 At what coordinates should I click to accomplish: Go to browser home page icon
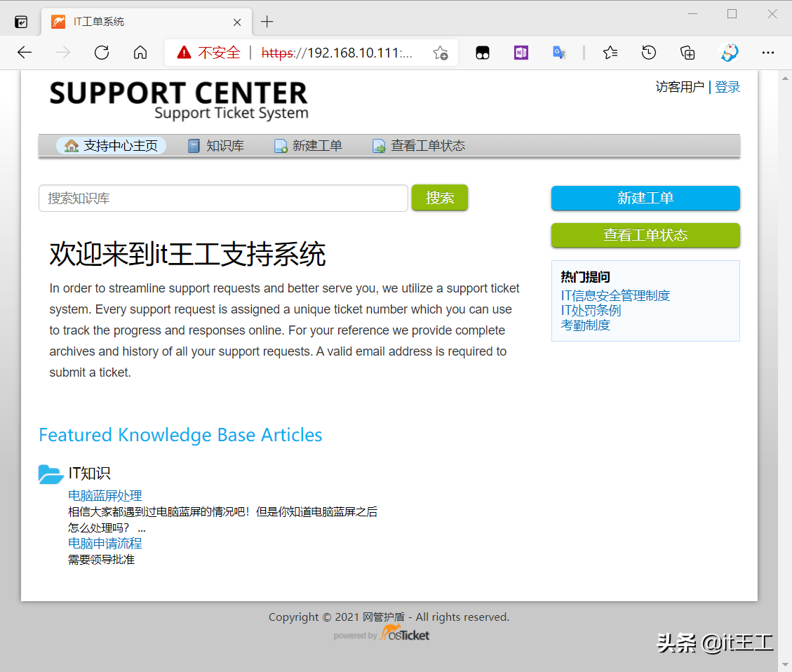(140, 53)
